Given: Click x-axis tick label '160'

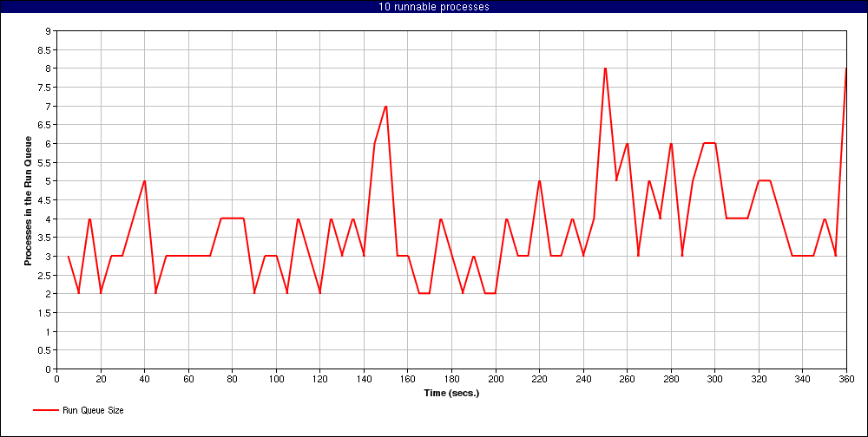Looking at the screenshot, I should (x=408, y=379).
